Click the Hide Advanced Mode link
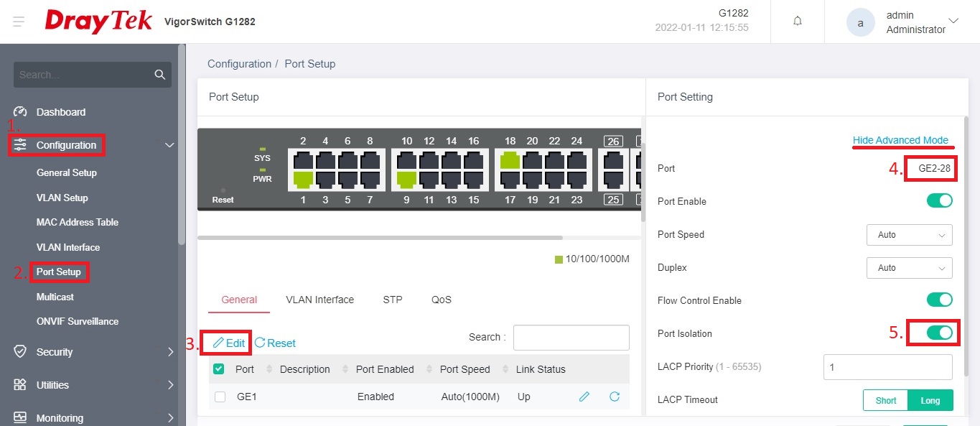The height and width of the screenshot is (426, 980). click(x=900, y=140)
